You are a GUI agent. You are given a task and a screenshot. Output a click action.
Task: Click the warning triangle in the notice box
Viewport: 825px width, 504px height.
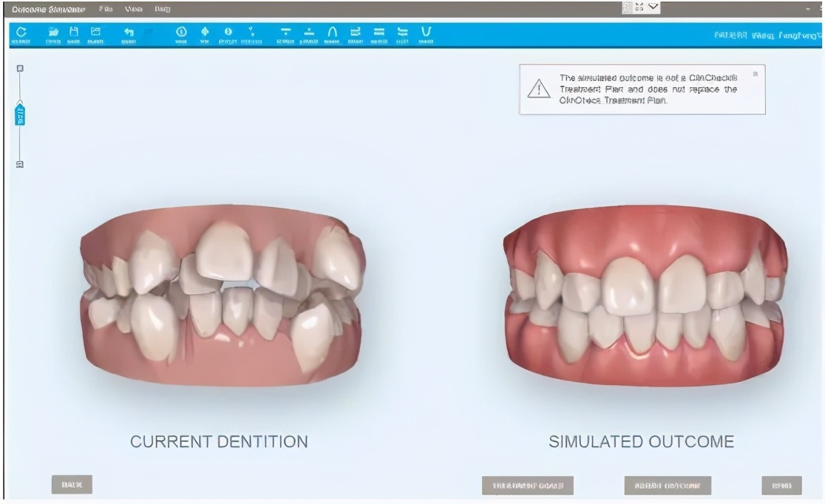pos(539,89)
